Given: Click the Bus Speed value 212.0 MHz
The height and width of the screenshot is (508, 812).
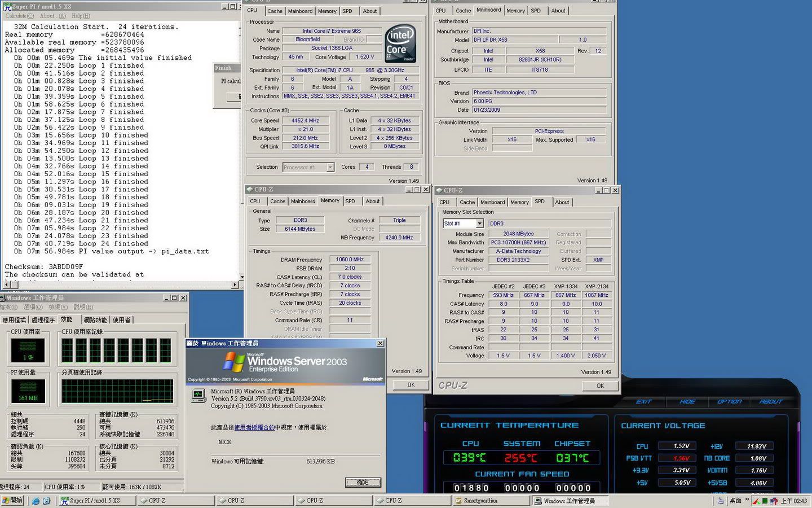Looking at the screenshot, I should coord(305,138).
